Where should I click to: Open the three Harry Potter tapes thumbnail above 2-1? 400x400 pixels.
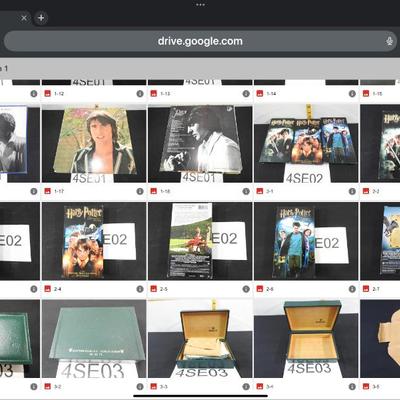point(306,143)
